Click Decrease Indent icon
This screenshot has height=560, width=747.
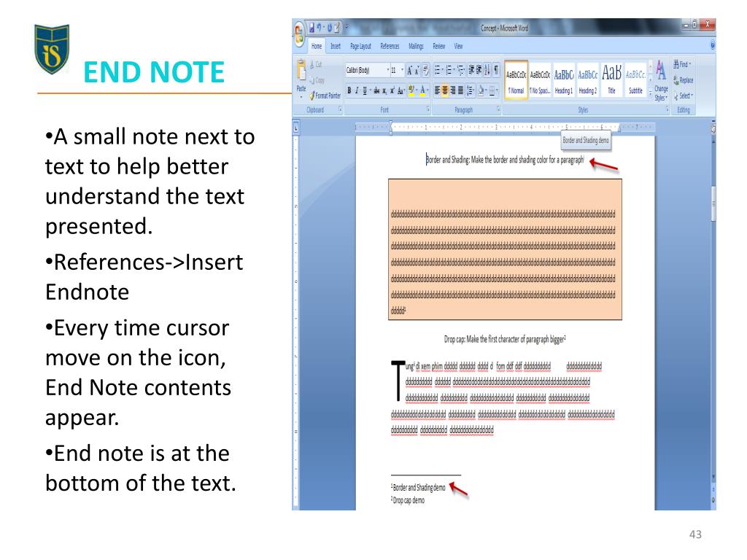pos(471,70)
